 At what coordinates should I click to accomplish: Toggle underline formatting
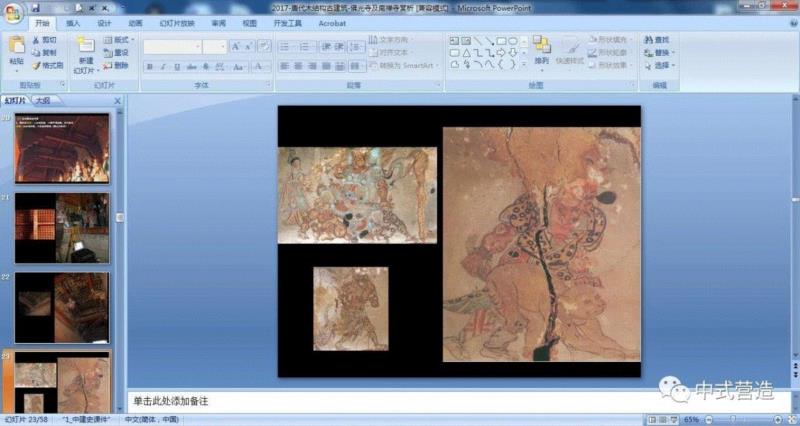coord(177,67)
